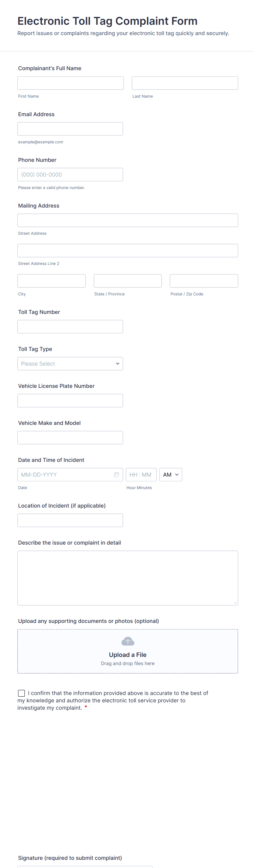
Task: Select the City input box
Action: point(51,281)
